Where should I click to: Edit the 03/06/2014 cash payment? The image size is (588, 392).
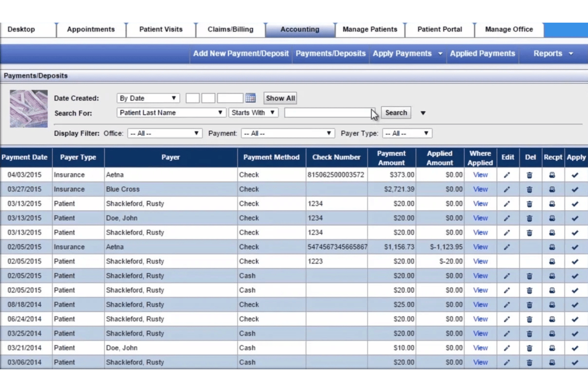tap(507, 363)
